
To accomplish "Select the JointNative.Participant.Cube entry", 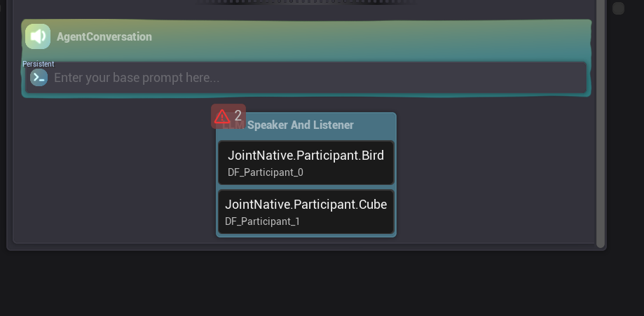I will tap(306, 205).
